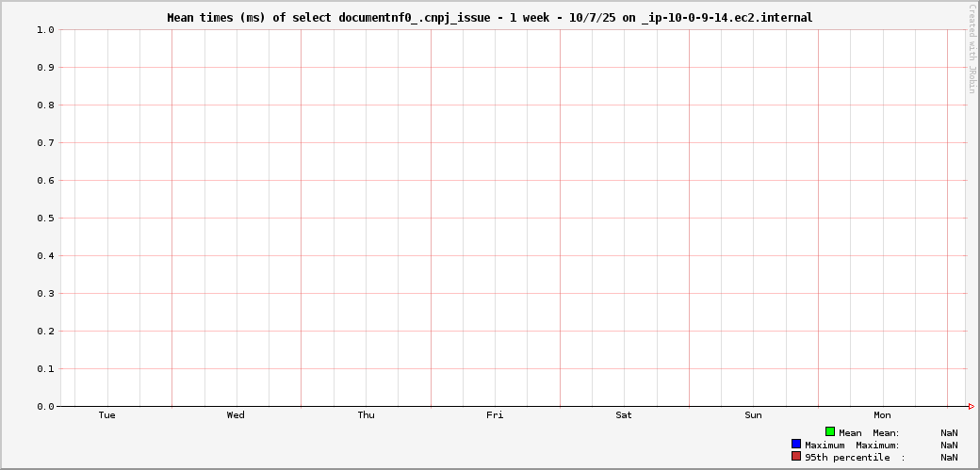Click the blue Maximum legend swatch
Image resolution: width=980 pixels, height=470 pixels.
click(x=796, y=444)
